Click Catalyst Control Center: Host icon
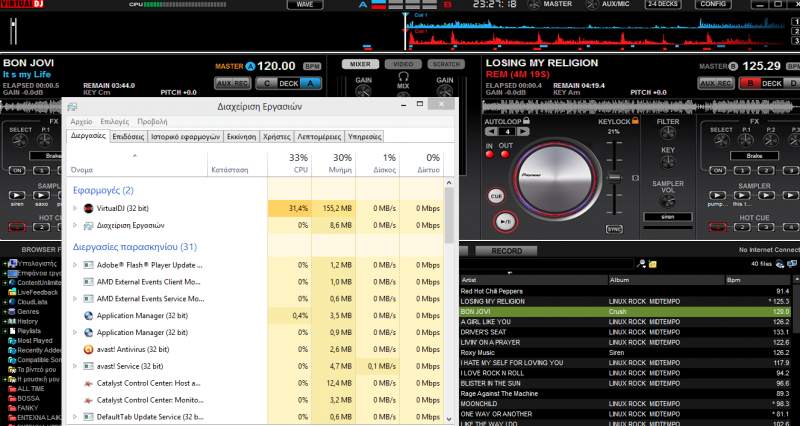 pos(88,383)
